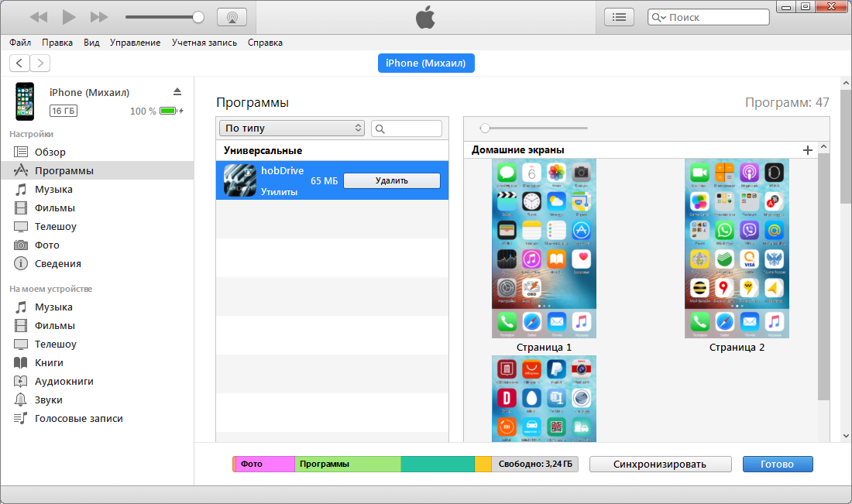
Task: Click the apps list search field
Action: point(407,129)
